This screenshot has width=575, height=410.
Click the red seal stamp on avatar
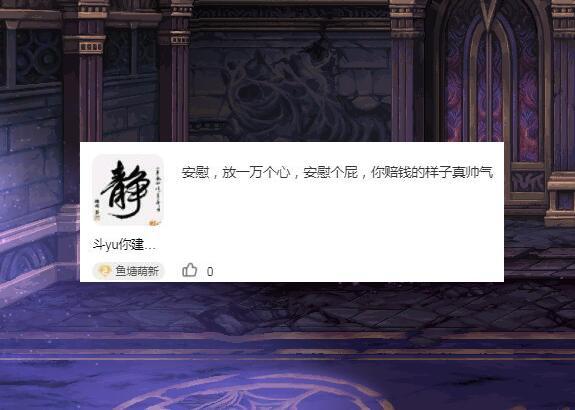[x=154, y=222]
